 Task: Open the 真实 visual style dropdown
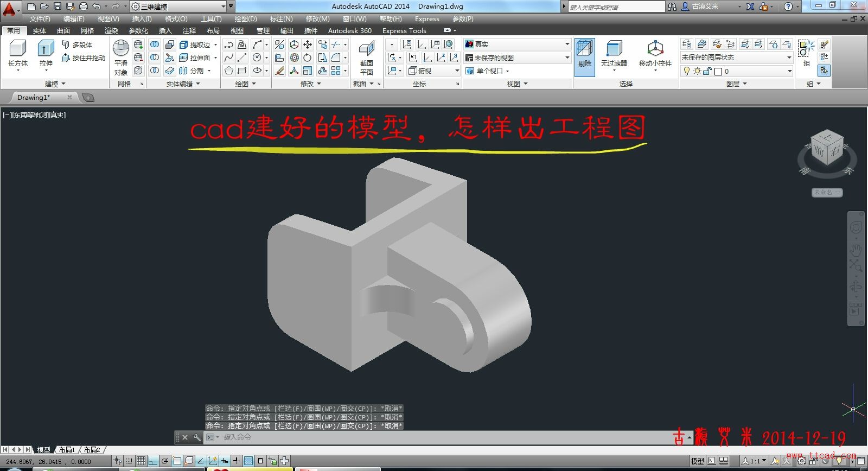[518, 44]
